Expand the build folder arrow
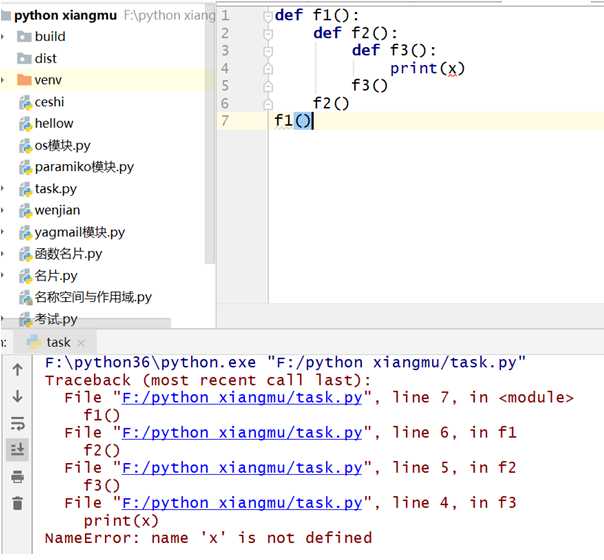Screen dimensions: 604x560 tap(3, 37)
